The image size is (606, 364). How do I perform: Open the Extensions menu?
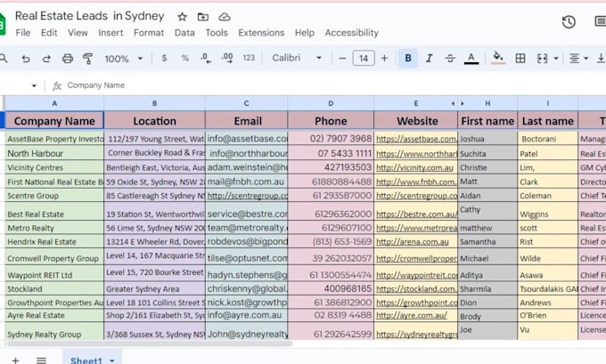261,33
